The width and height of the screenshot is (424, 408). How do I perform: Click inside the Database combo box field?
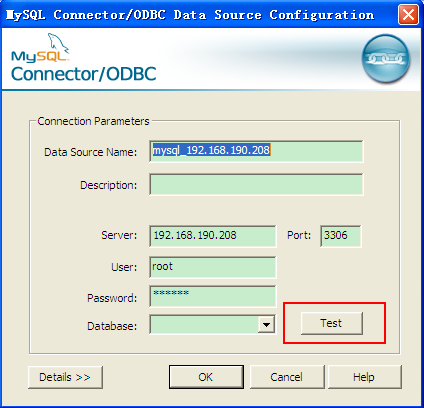point(204,324)
